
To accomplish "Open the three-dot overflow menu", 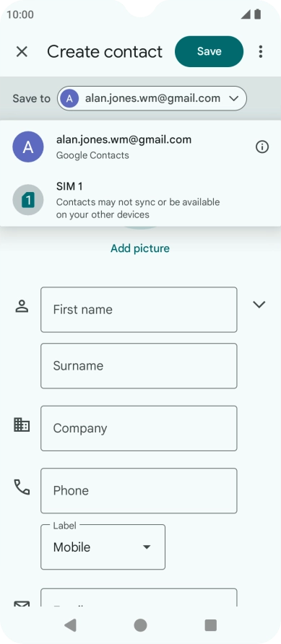I will click(x=261, y=52).
